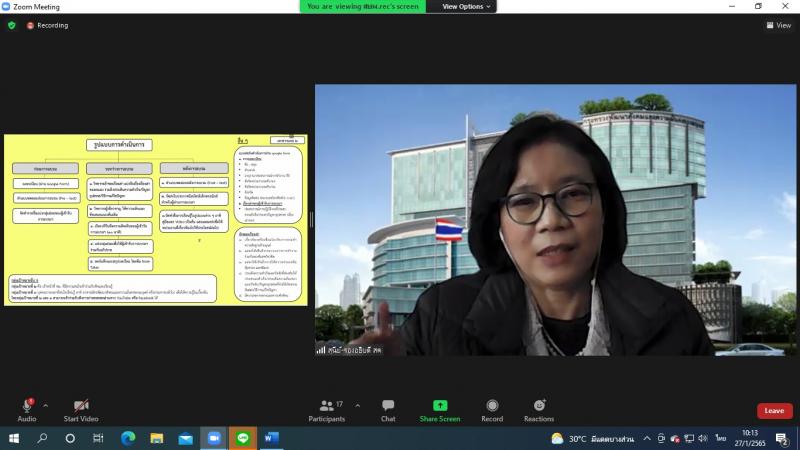Open Cortana circle icon on the taskbar

[70, 438]
